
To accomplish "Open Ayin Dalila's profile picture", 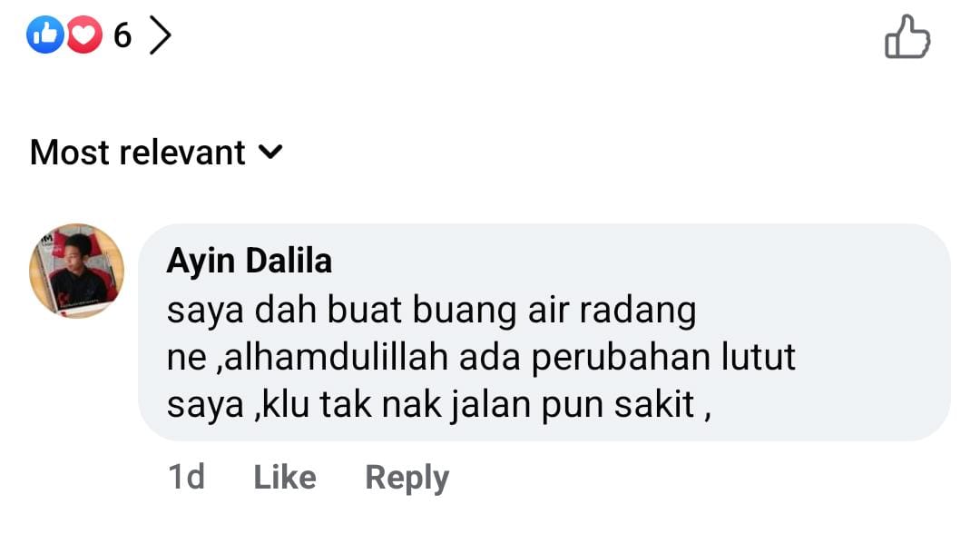I will click(76, 271).
